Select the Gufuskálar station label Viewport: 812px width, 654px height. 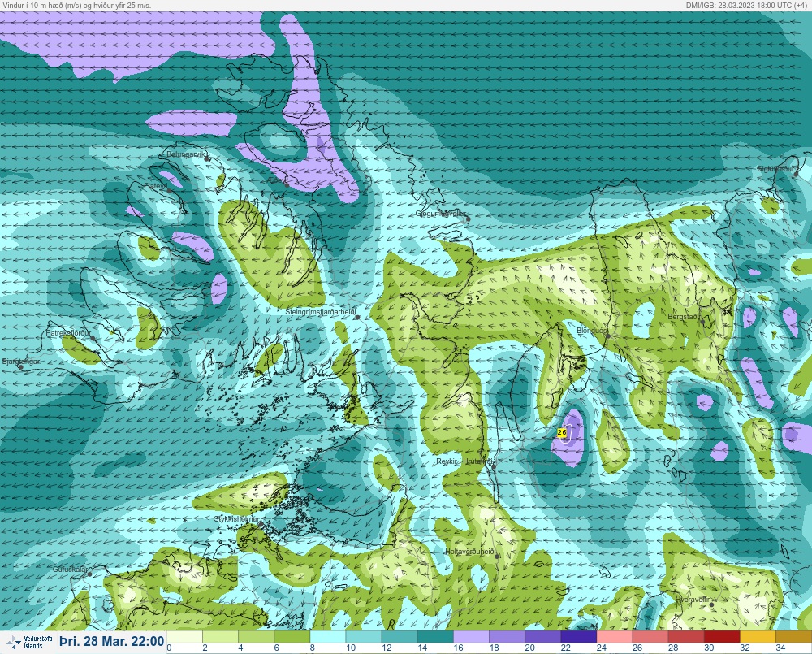(x=70, y=569)
